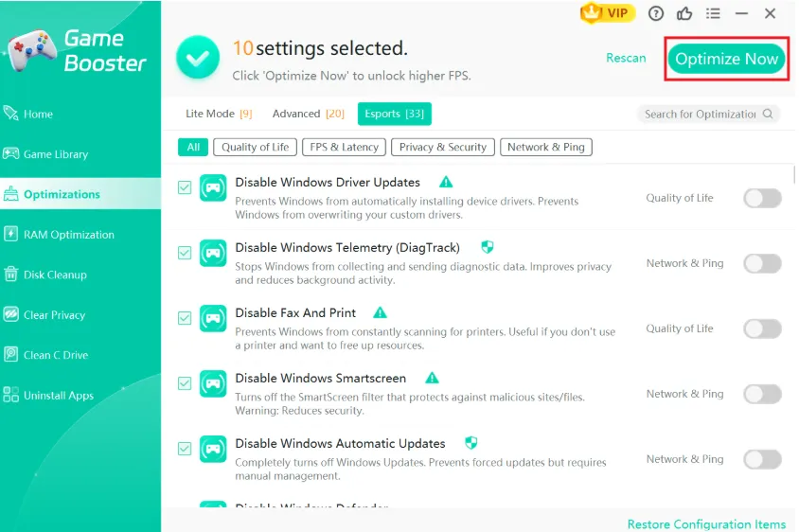Toggle switch for Disable Windows Automatic Updates
Screen dimensions: 799x532
pos(762,459)
